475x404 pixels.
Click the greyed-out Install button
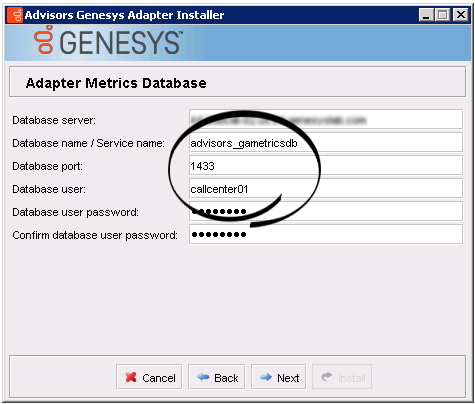click(x=342, y=377)
